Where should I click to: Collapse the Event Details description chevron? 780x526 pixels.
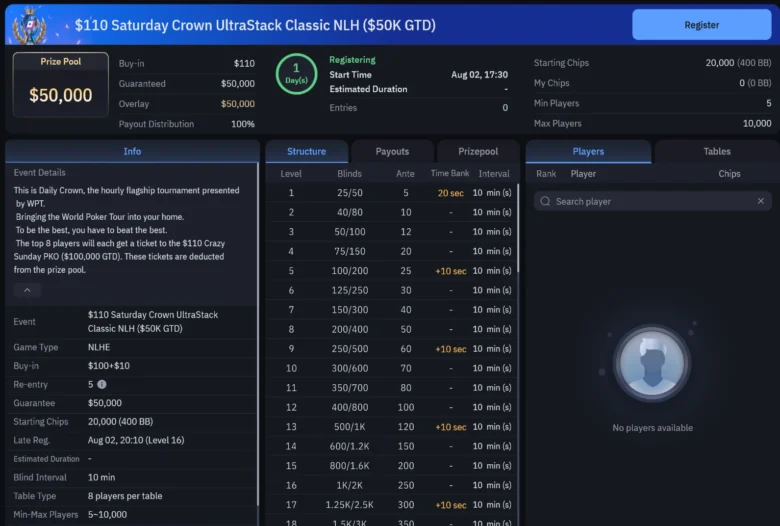click(x=27, y=290)
